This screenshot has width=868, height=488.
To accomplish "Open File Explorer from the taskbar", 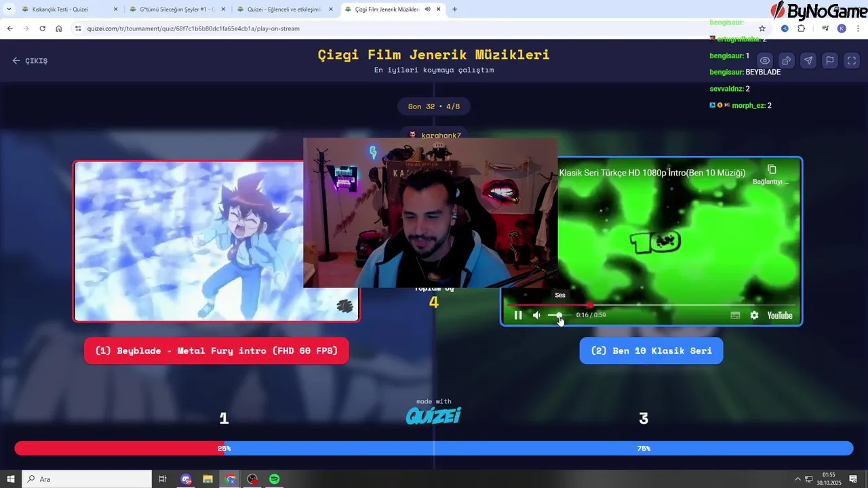I will click(x=208, y=479).
